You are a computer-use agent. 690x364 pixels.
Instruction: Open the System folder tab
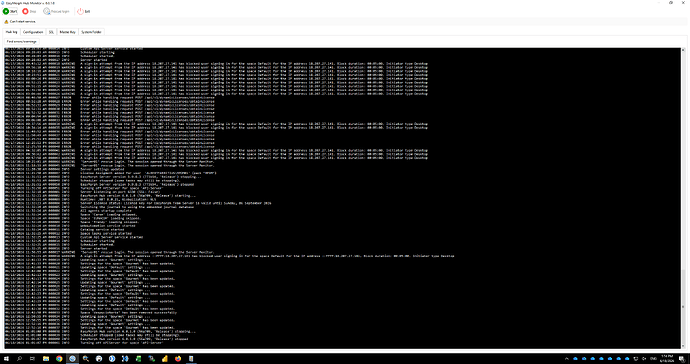[x=92, y=32]
